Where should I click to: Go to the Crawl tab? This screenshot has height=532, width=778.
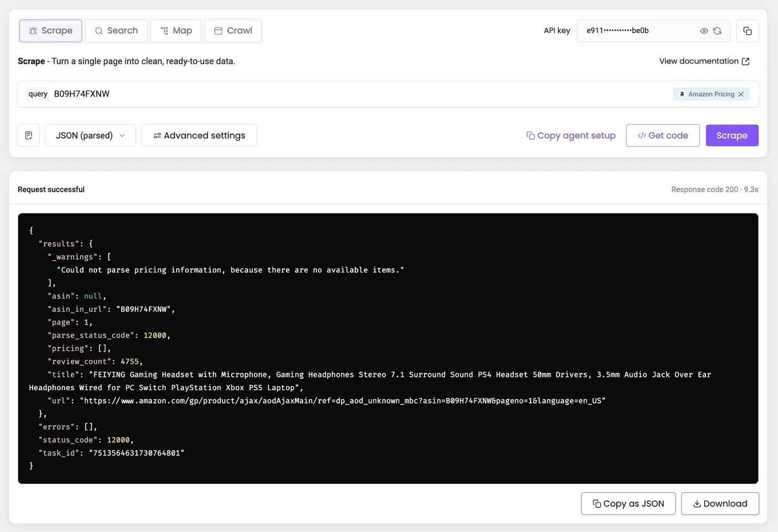233,30
